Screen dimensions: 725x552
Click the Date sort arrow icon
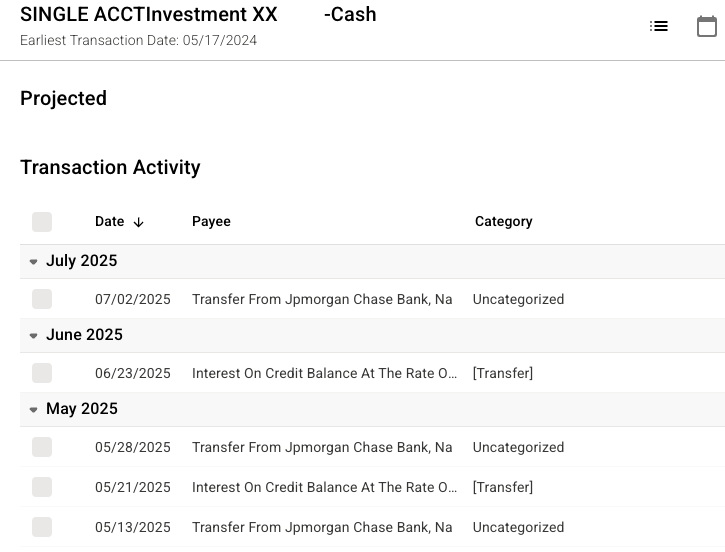(x=139, y=222)
